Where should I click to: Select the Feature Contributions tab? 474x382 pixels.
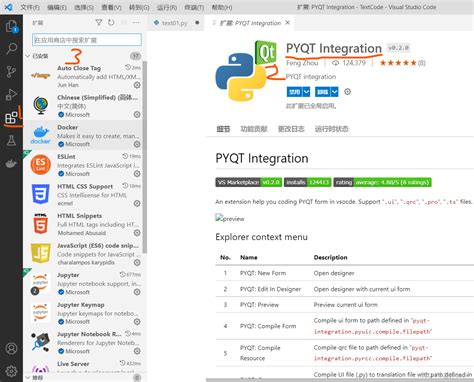pos(254,129)
